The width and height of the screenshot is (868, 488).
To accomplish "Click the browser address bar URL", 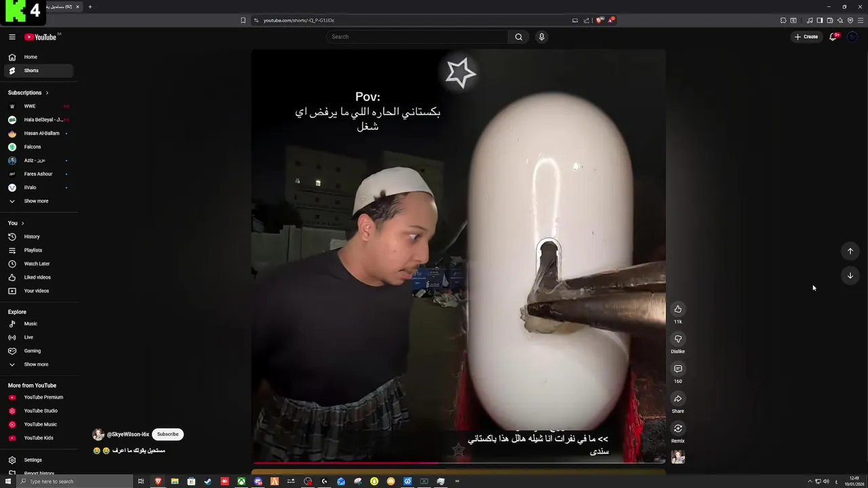I will (x=299, y=20).
